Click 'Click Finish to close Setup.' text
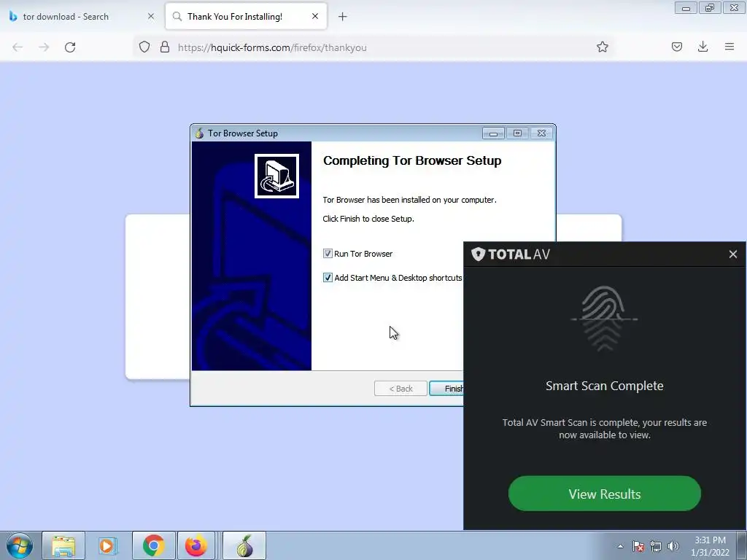This screenshot has width=747, height=560. [x=368, y=219]
